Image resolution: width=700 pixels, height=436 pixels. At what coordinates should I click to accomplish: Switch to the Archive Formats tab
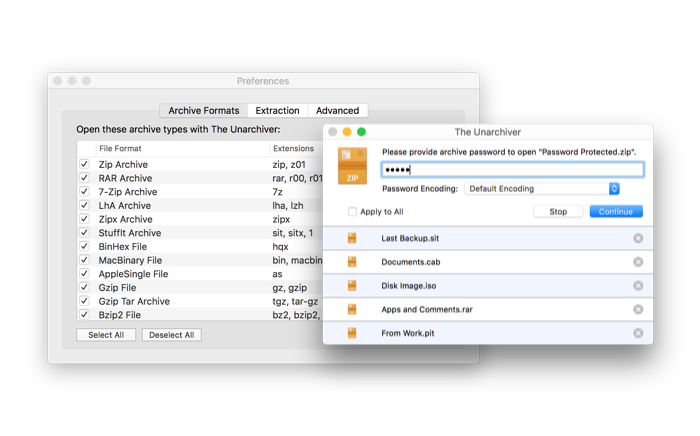pyautogui.click(x=204, y=111)
